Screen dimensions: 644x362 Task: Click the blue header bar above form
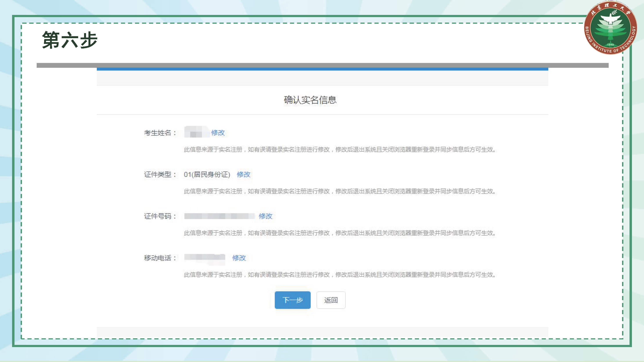(322, 69)
